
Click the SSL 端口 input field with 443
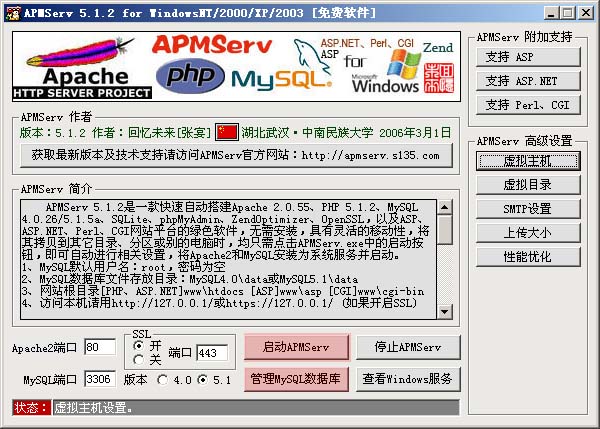pos(212,353)
